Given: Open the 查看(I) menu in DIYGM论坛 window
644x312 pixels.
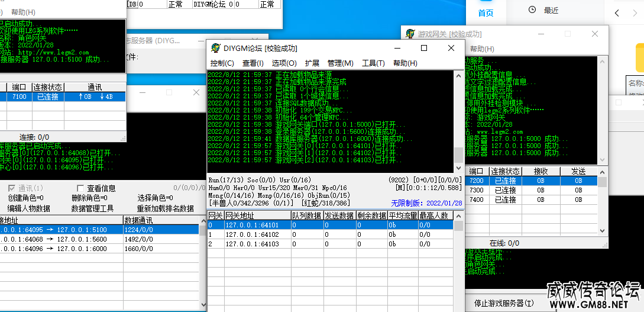Looking at the screenshot, I should click(253, 63).
